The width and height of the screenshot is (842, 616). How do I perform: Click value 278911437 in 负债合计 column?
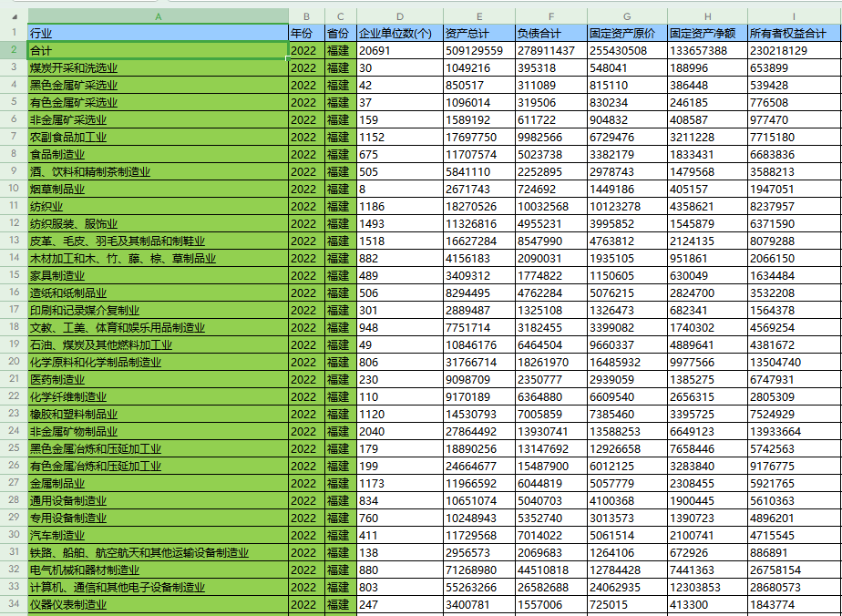[x=551, y=50]
